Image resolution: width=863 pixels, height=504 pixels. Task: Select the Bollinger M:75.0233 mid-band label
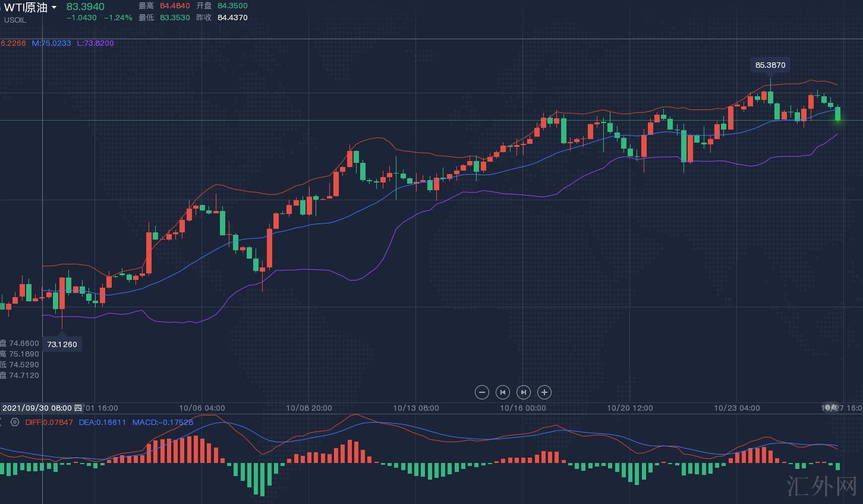(x=51, y=43)
